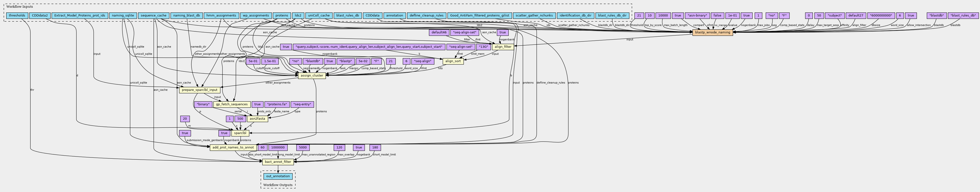
Task: Select the "seq-entry" value node
Action: click(x=303, y=104)
